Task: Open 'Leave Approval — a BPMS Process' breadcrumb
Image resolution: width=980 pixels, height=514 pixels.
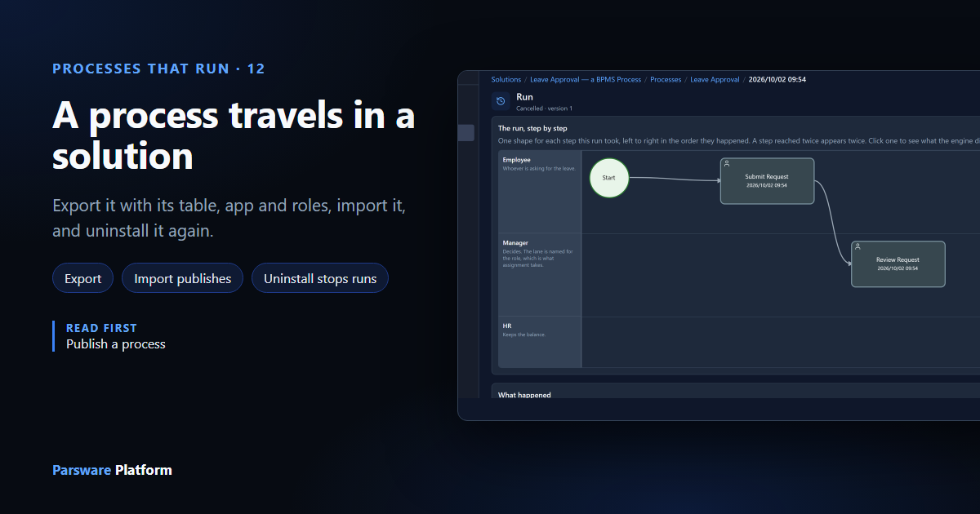Action: [x=586, y=80]
